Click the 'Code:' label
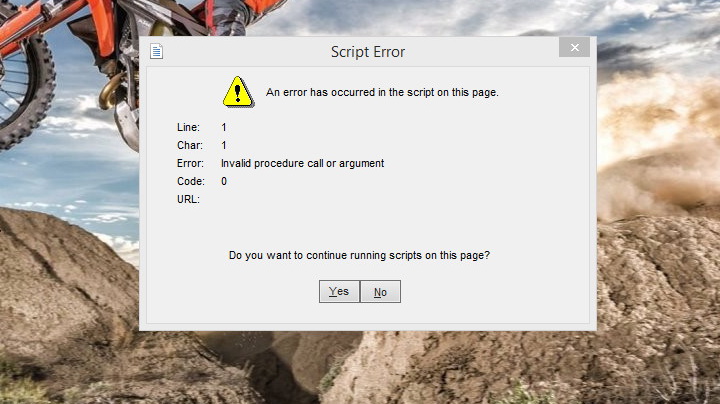 coord(191,181)
